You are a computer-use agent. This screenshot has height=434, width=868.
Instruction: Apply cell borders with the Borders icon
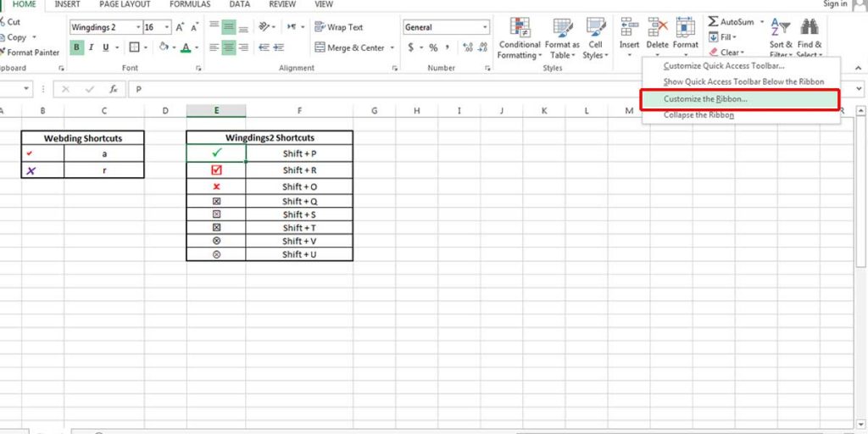(134, 47)
